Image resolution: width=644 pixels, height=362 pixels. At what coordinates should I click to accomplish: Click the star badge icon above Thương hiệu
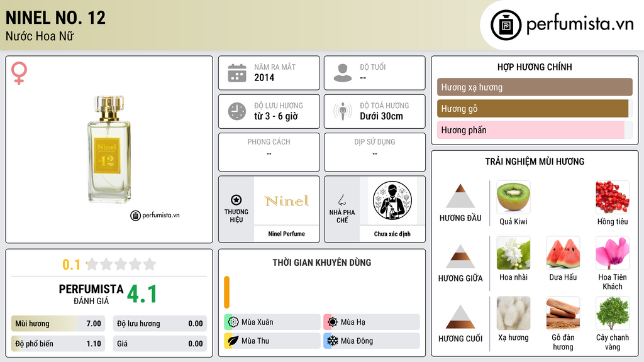(236, 200)
